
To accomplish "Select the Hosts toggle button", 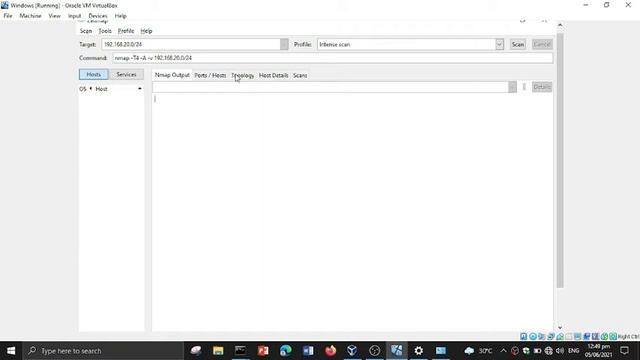I will pyautogui.click(x=93, y=74).
